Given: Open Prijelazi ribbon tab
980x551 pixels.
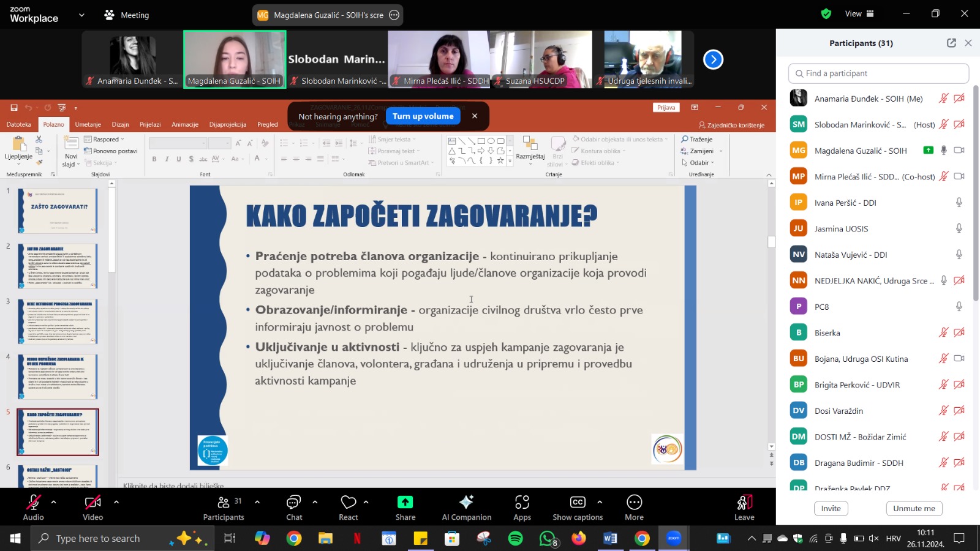Looking at the screenshot, I should pos(150,124).
